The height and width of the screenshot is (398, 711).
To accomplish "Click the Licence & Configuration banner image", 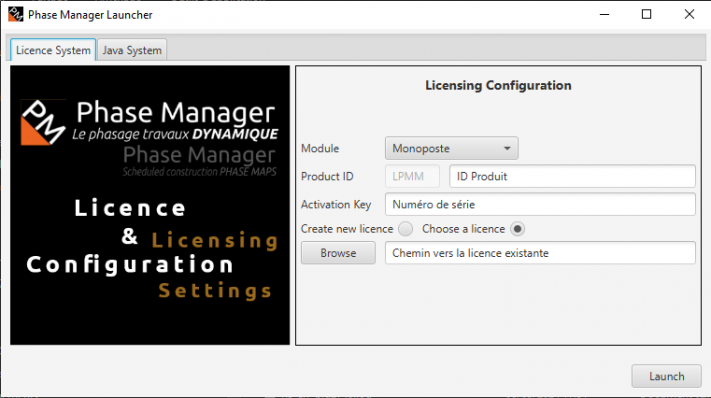I will 150,205.
